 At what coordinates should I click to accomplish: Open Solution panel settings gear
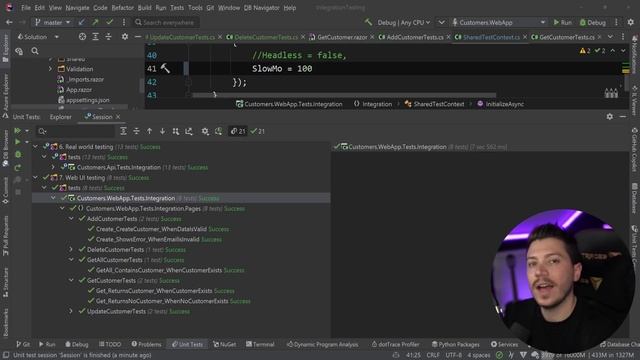[x=124, y=37]
